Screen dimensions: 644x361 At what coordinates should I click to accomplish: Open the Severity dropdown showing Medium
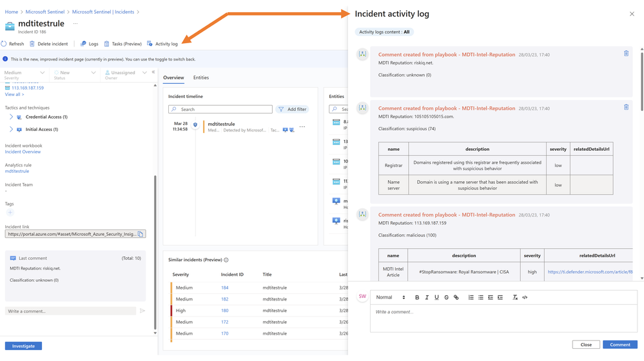click(24, 74)
